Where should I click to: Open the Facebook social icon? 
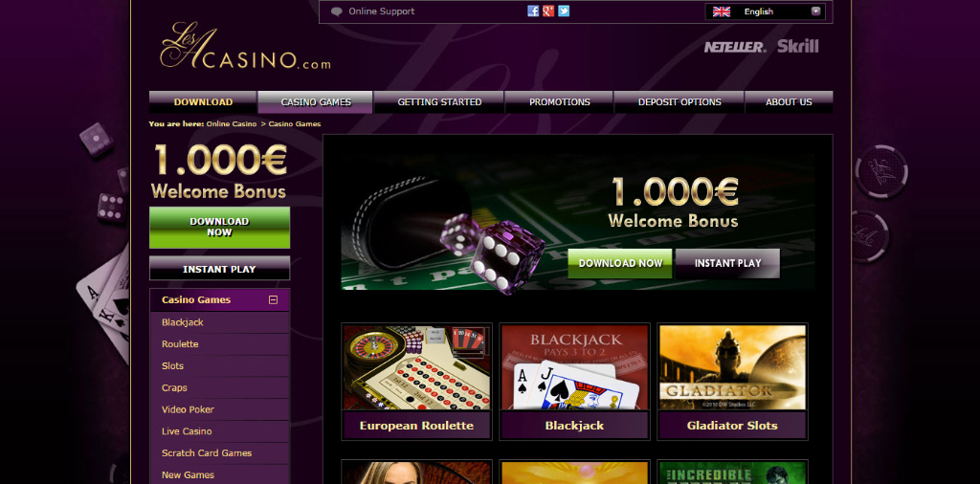click(533, 11)
